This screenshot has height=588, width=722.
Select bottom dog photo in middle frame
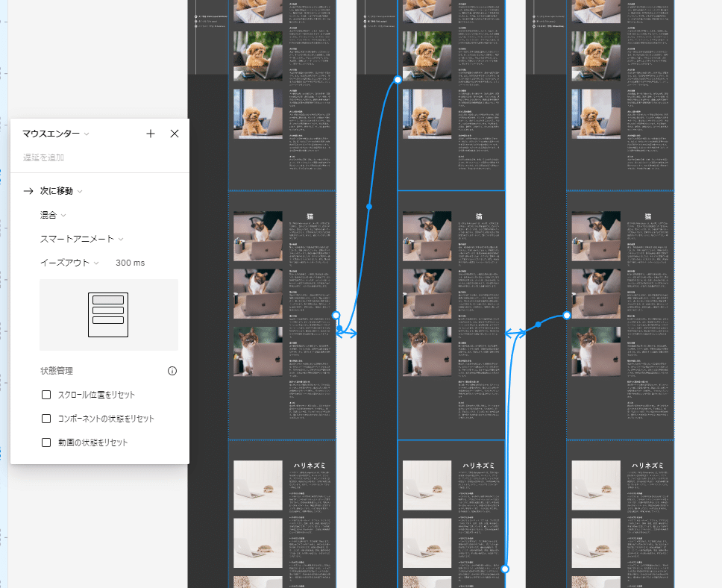click(427, 114)
